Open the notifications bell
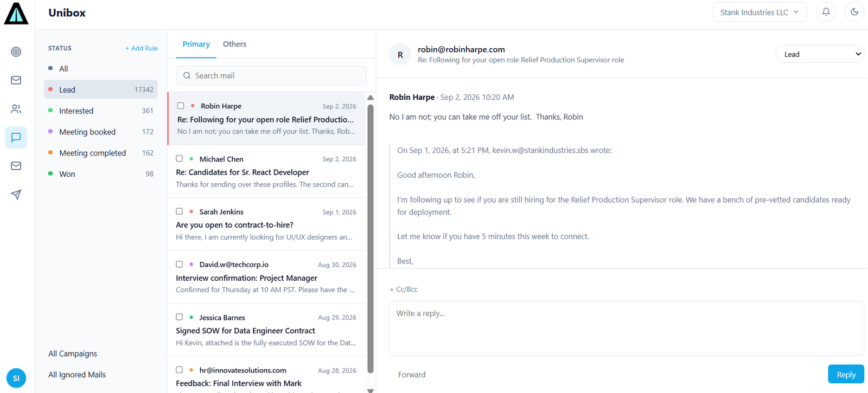Screen dimensions: 868x393 click(826, 12)
